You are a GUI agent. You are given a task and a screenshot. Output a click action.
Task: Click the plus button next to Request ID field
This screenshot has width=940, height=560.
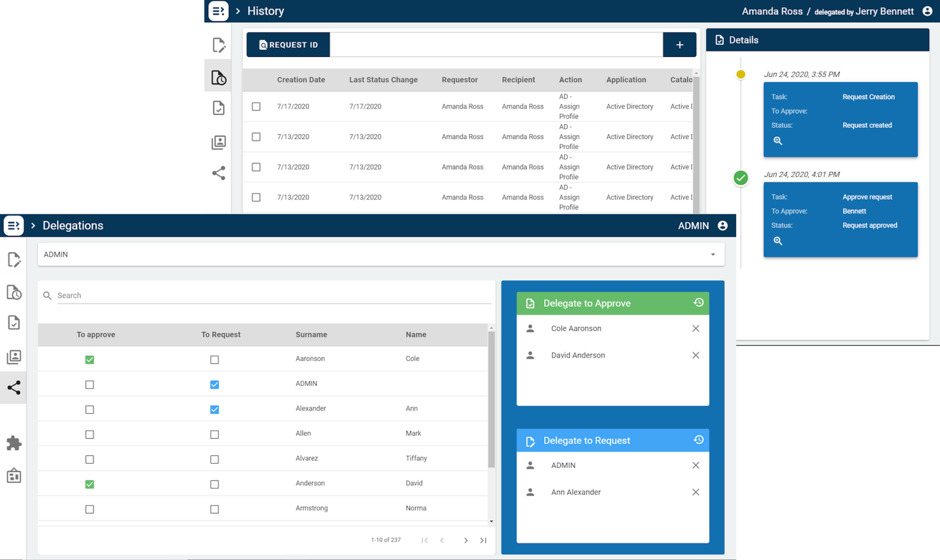point(679,44)
